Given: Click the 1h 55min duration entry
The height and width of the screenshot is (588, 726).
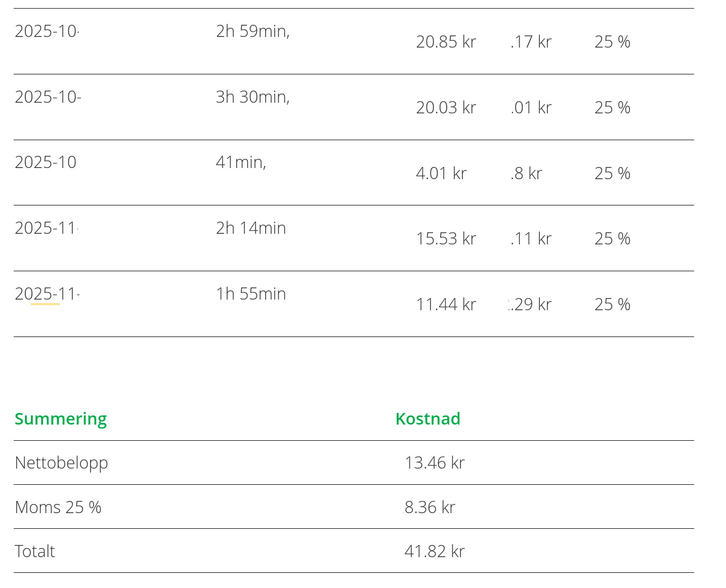Looking at the screenshot, I should 251,294.
